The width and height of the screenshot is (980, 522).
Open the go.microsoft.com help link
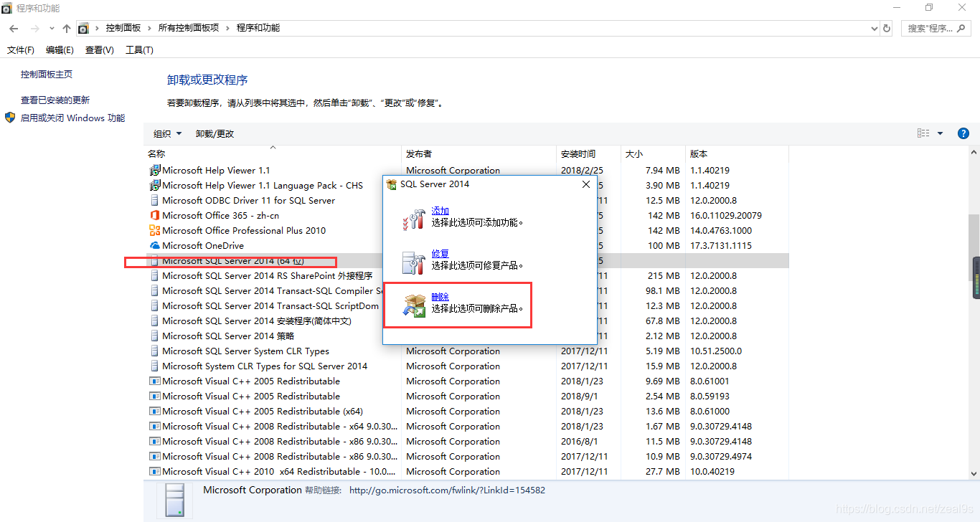(x=447, y=490)
